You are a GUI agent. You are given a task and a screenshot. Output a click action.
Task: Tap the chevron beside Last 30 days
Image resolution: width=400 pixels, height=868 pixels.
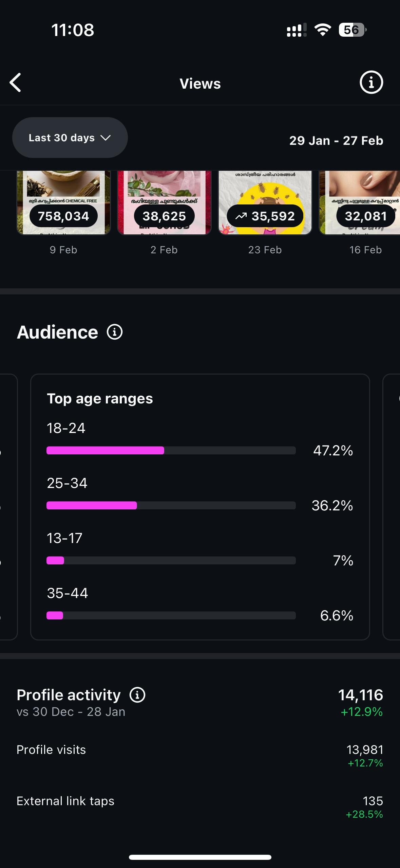[x=106, y=138]
